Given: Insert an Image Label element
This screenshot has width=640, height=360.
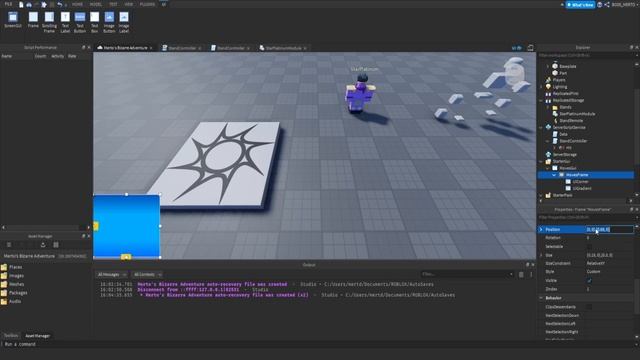Looking at the screenshot, I should (x=124, y=22).
